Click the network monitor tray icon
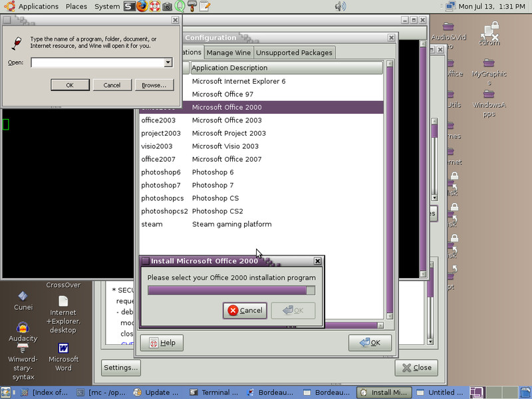Viewport: 532px width, 399px height. pos(450,6)
